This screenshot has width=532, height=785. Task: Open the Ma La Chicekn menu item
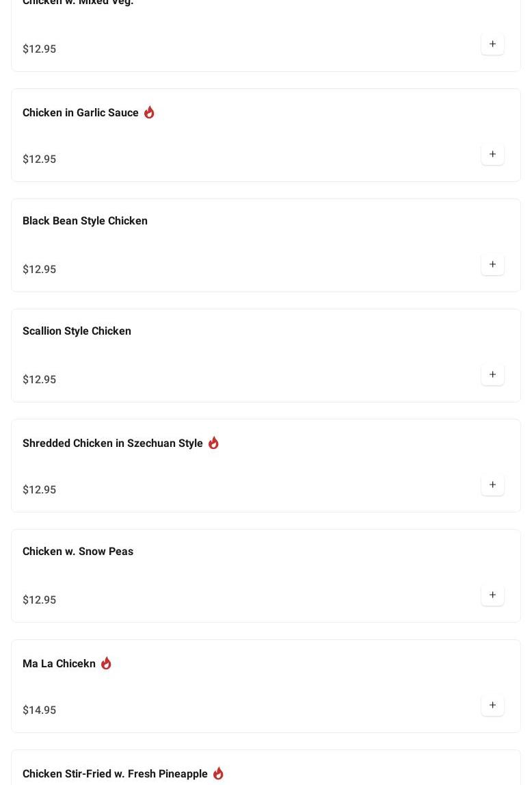(59, 664)
